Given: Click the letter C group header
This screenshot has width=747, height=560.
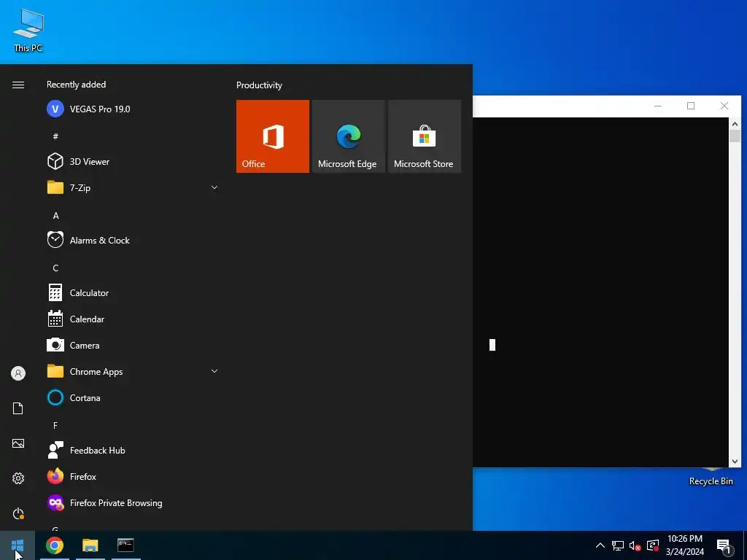Looking at the screenshot, I should pos(55,268).
